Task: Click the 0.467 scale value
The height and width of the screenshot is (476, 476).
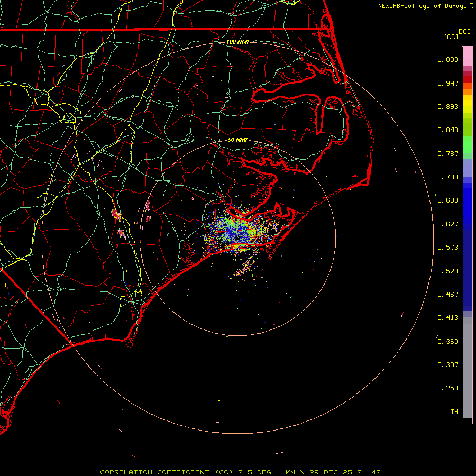Action: 448,295
